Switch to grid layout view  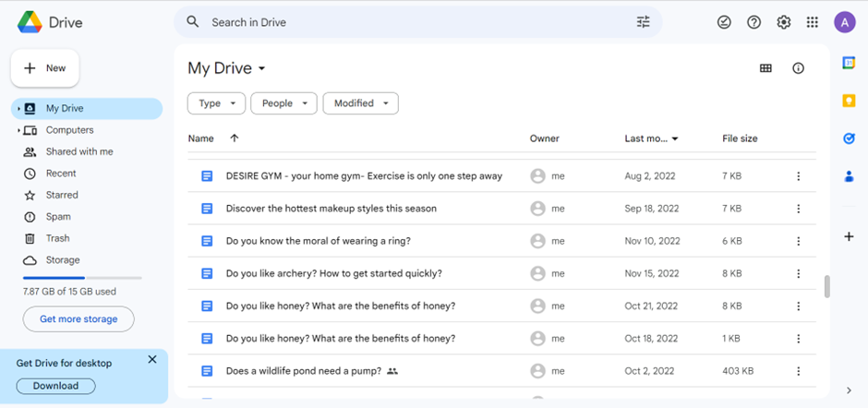point(766,68)
